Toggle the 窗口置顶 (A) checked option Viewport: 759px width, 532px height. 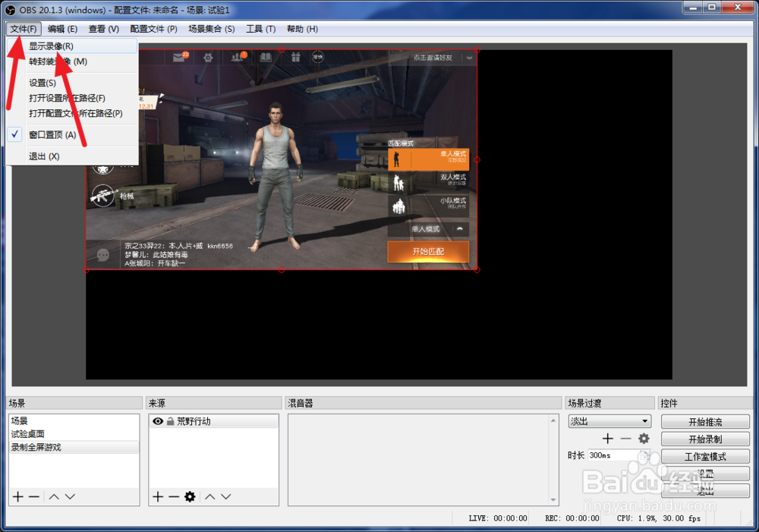[x=73, y=134]
